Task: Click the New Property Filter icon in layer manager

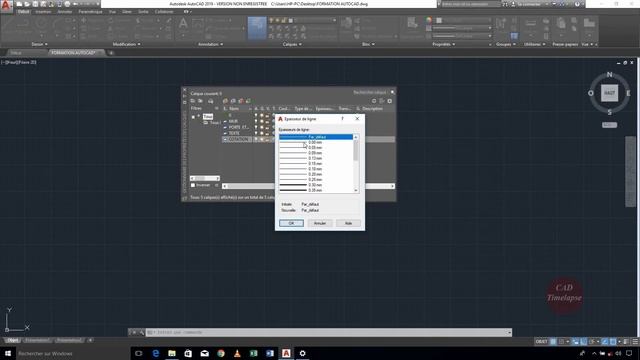Action: click(x=193, y=101)
